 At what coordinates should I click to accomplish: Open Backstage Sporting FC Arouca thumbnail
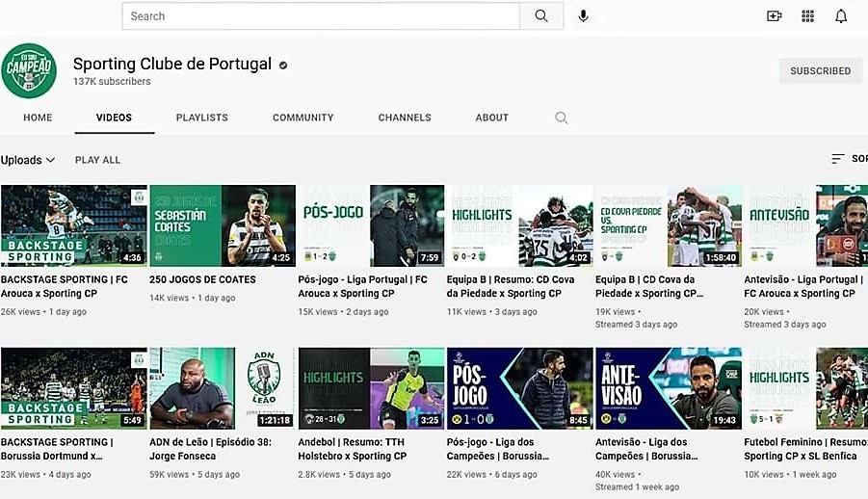(74, 226)
